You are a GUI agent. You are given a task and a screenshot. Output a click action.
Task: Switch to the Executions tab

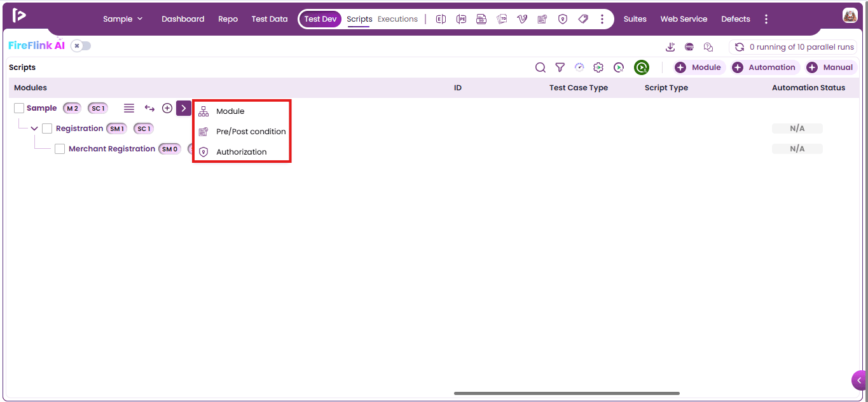[x=397, y=19]
